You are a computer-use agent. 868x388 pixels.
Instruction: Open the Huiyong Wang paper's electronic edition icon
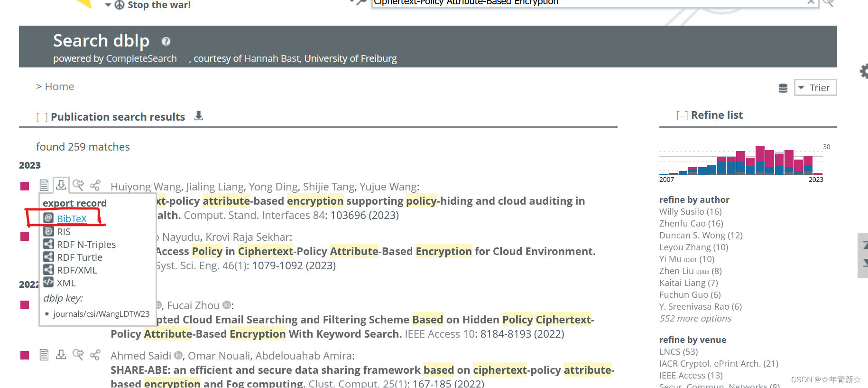coord(44,185)
